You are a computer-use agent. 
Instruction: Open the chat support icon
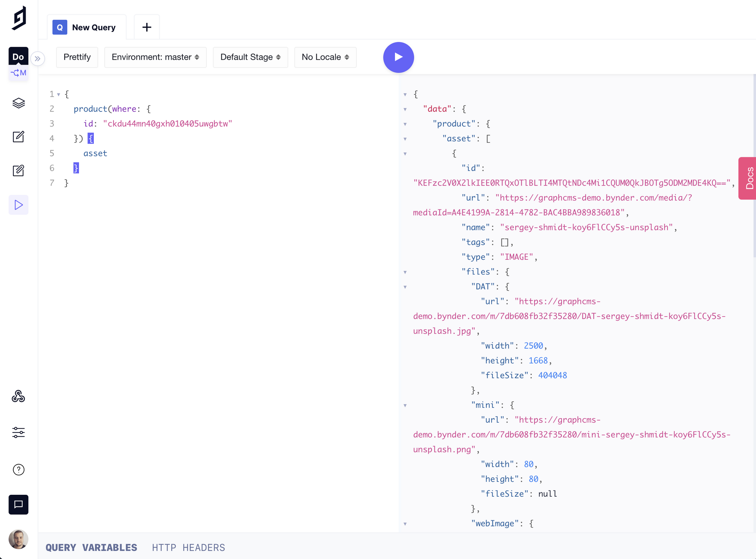pyautogui.click(x=18, y=504)
